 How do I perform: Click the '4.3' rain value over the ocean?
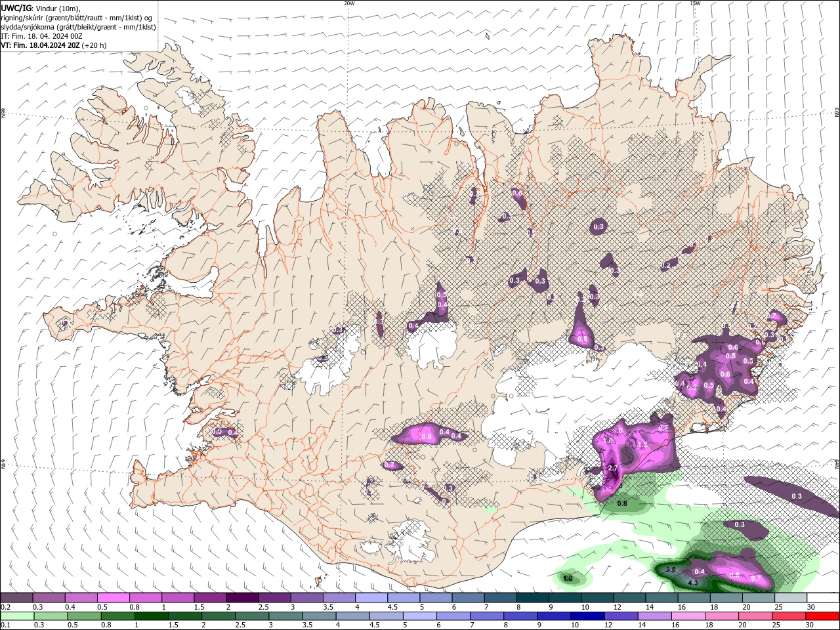pos(692,583)
